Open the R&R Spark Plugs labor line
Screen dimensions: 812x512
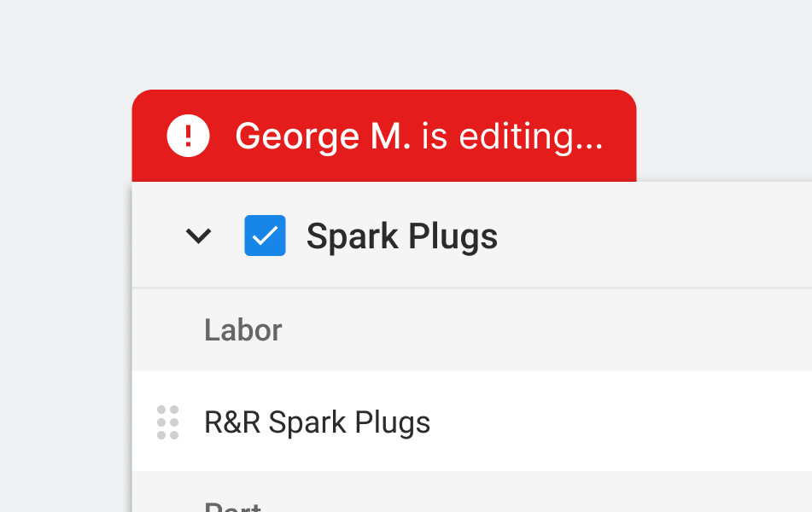(x=472, y=422)
